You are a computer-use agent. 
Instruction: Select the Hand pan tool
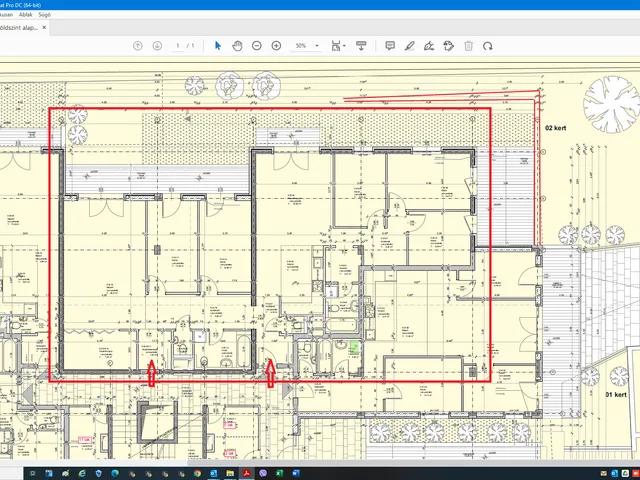point(237,46)
